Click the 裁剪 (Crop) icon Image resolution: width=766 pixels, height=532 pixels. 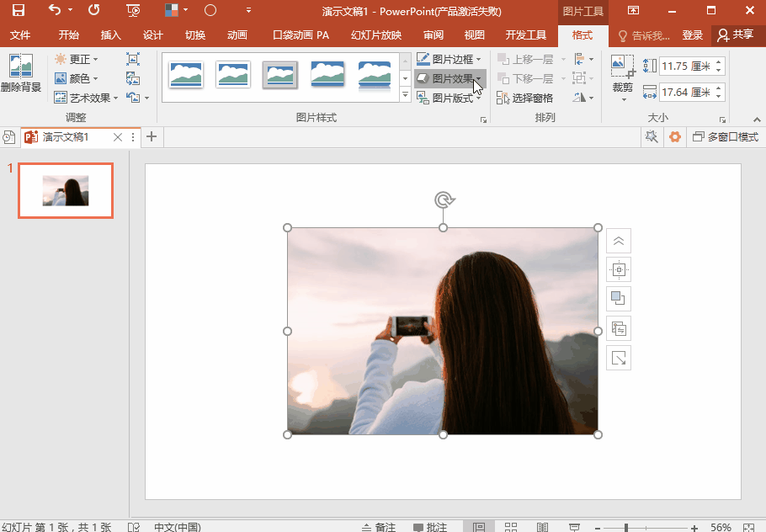pyautogui.click(x=622, y=66)
